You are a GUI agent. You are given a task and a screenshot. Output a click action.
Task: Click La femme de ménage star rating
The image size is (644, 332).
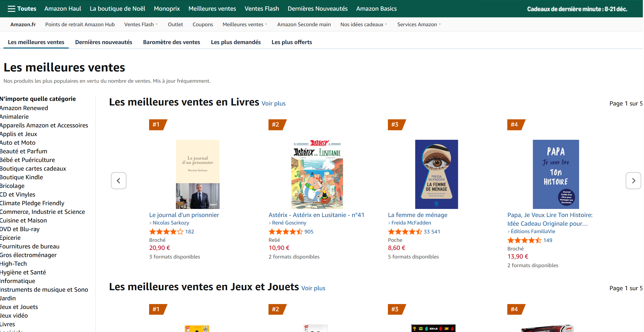(405, 232)
